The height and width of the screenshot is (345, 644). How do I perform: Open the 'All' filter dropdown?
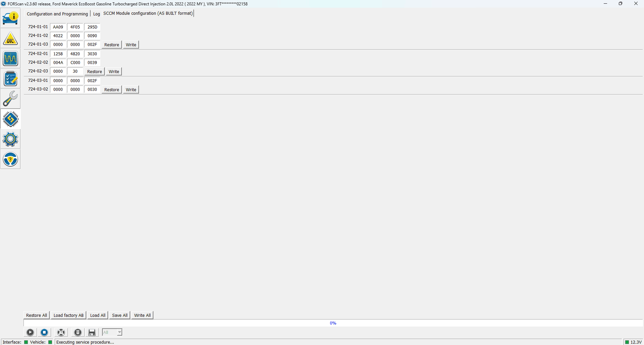pos(112,332)
